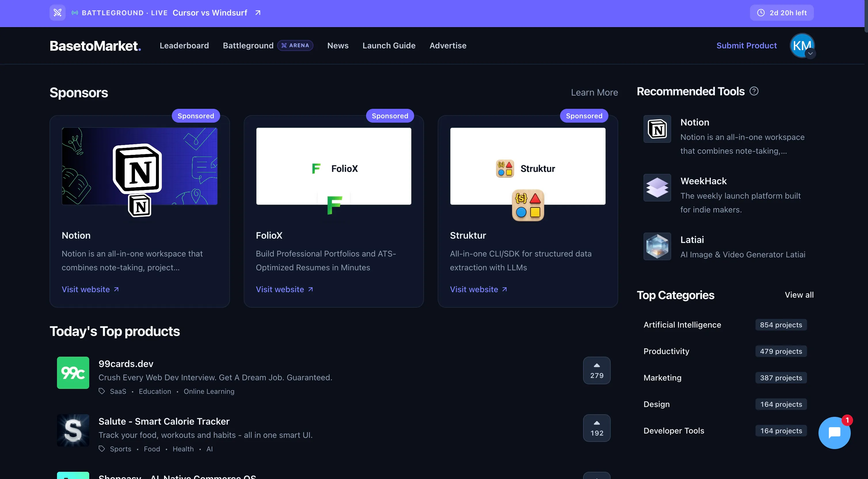
Task: Click the clock icon in countdown badge
Action: pos(761,13)
